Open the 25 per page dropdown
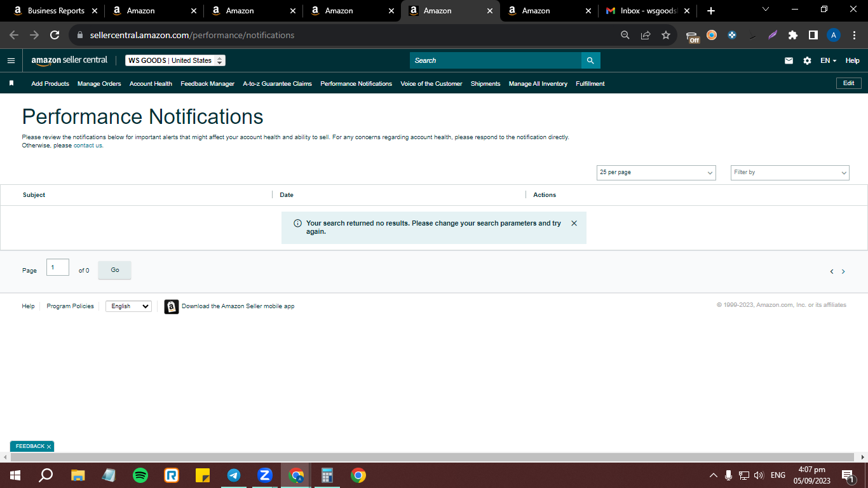This screenshot has height=488, width=868. click(x=656, y=172)
